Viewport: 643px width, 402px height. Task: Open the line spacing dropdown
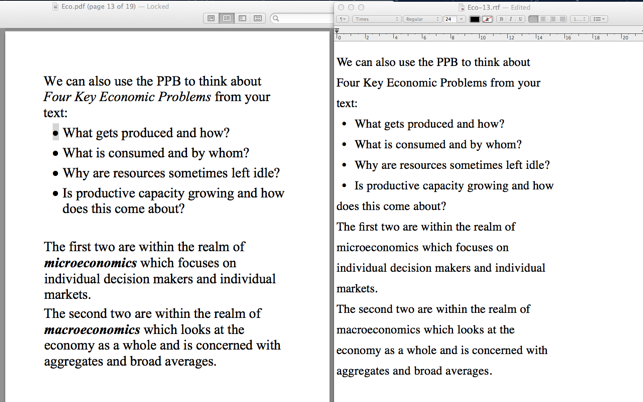coord(579,19)
